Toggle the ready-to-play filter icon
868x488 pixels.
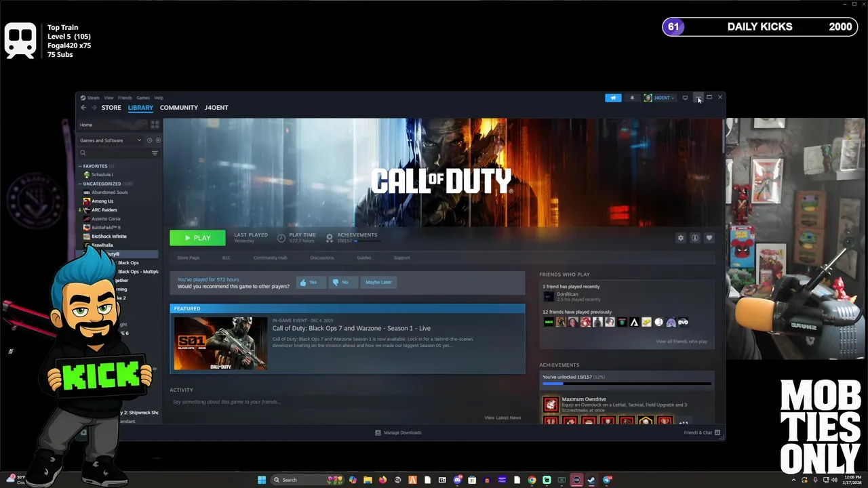(x=158, y=140)
